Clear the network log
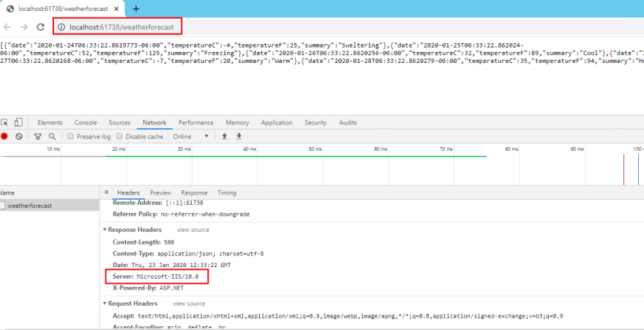The height and width of the screenshot is (330, 644). tap(19, 136)
